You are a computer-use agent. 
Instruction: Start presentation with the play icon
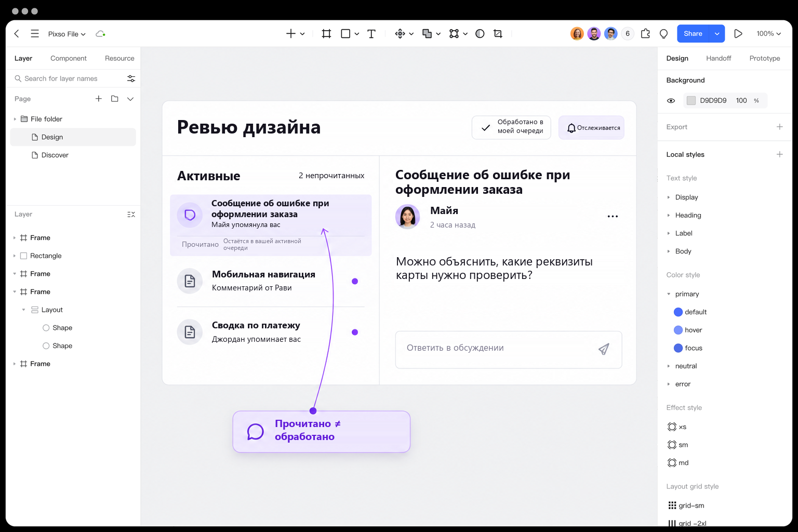[x=738, y=34]
